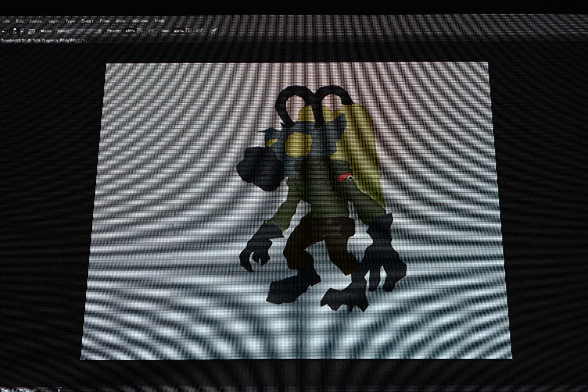The height and width of the screenshot is (392, 588).
Task: Open the Opacity slider dropdown arrow
Action: (140, 31)
